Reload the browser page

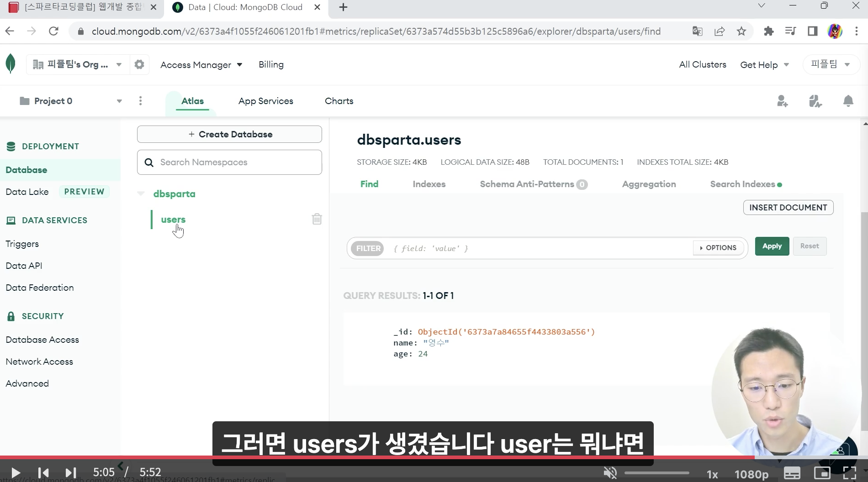pyautogui.click(x=53, y=31)
